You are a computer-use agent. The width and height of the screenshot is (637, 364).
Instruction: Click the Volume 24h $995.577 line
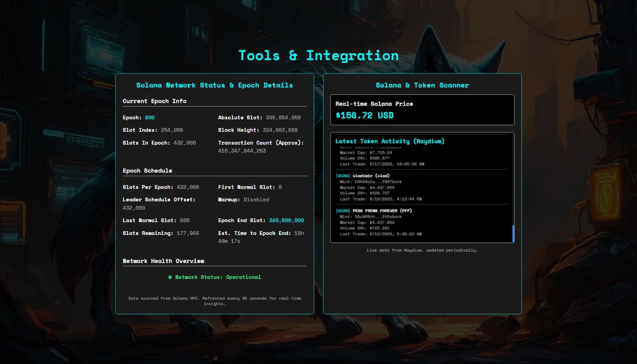(364, 158)
